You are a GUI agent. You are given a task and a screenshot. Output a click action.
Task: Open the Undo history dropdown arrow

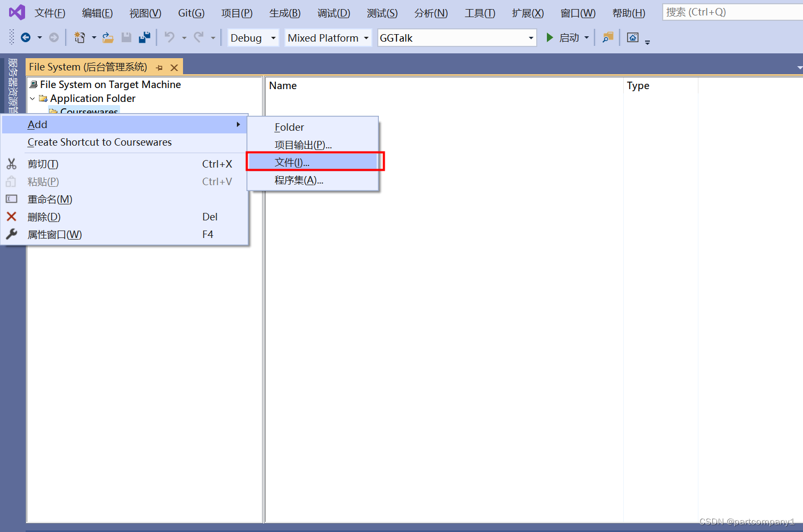184,38
